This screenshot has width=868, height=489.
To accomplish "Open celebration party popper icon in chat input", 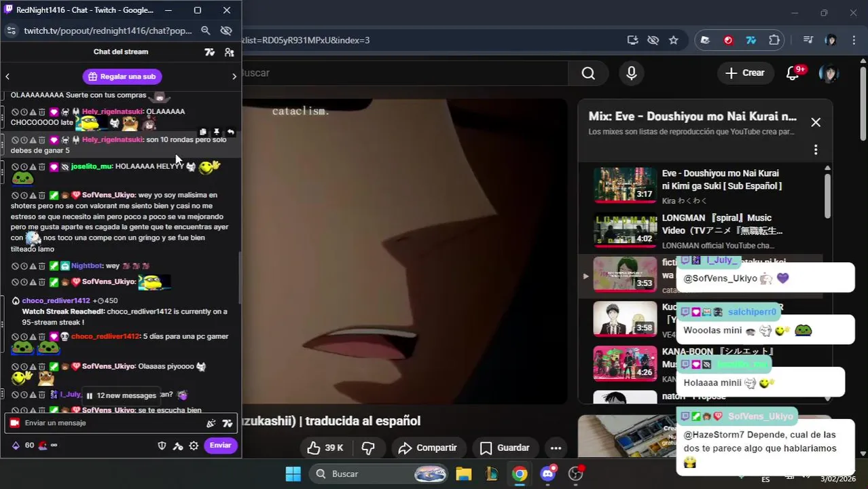I will [211, 423].
